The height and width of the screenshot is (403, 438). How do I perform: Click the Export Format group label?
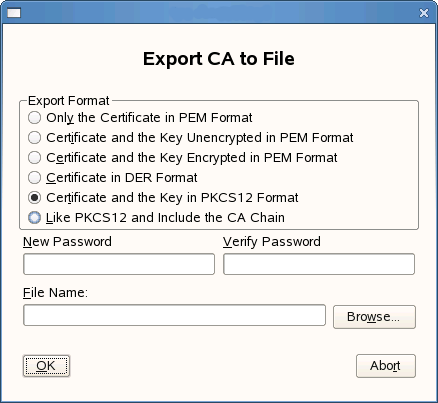click(69, 101)
